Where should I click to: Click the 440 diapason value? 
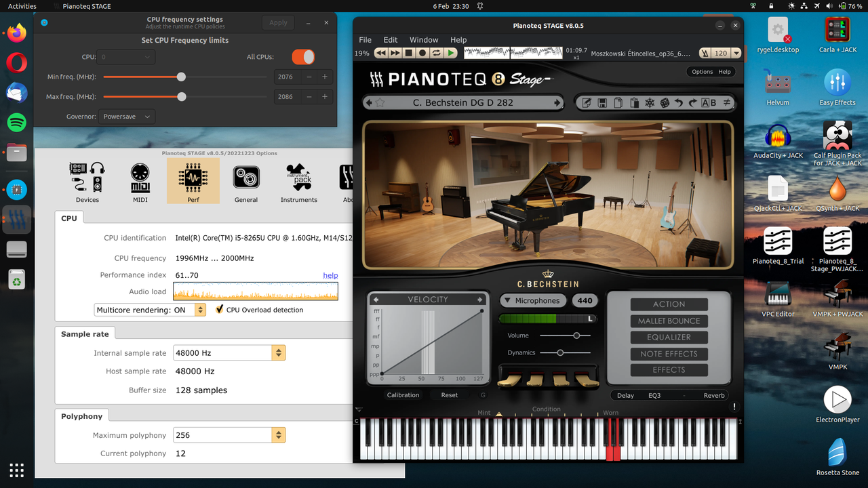coord(585,300)
